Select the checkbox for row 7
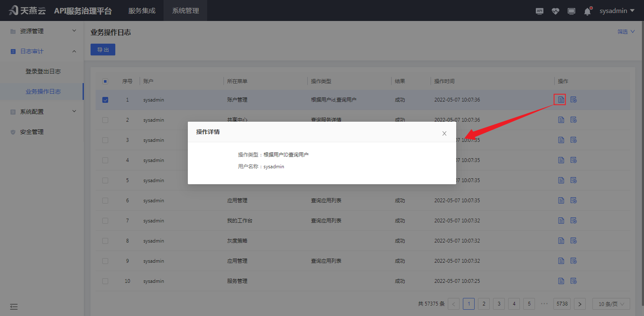 point(105,220)
